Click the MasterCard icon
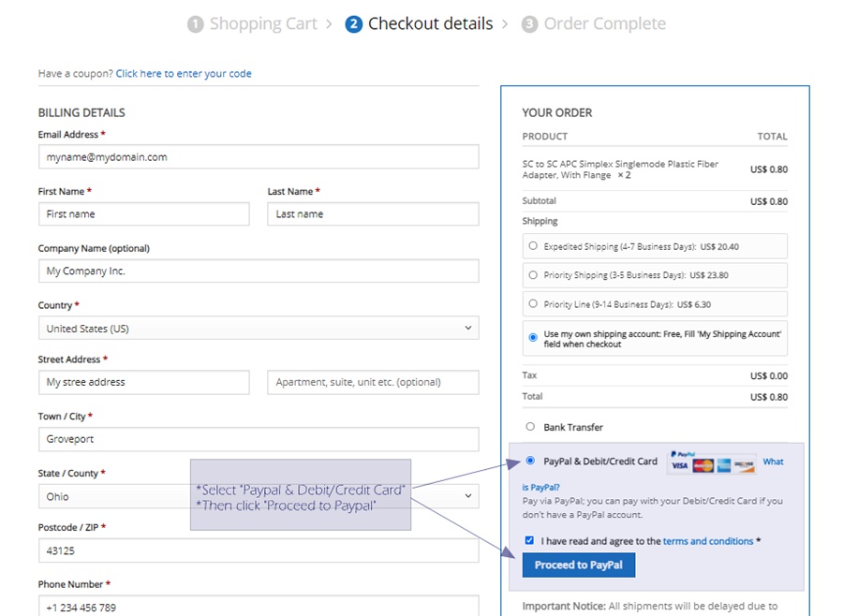 pos(702,465)
